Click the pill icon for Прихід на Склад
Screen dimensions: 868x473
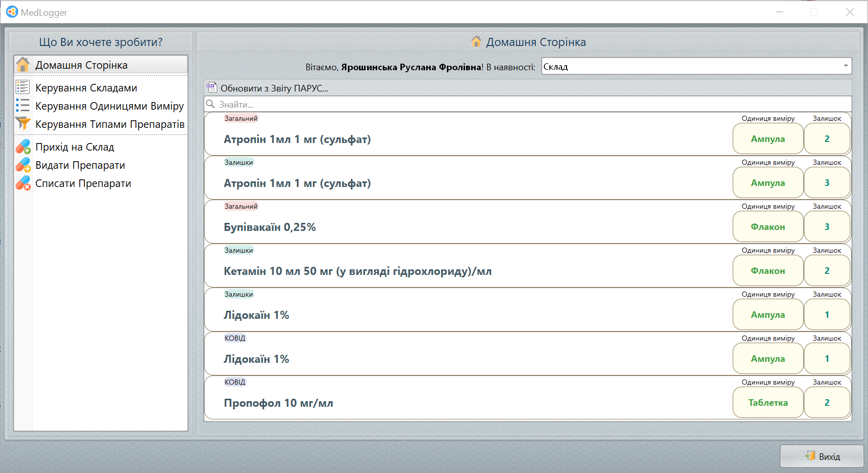tap(23, 147)
